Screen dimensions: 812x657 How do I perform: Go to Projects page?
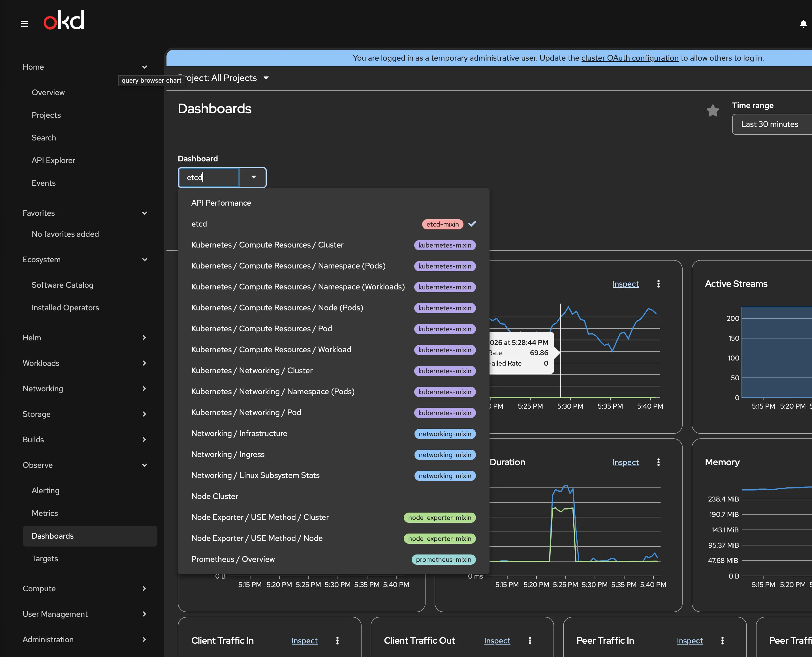click(x=90, y=115)
